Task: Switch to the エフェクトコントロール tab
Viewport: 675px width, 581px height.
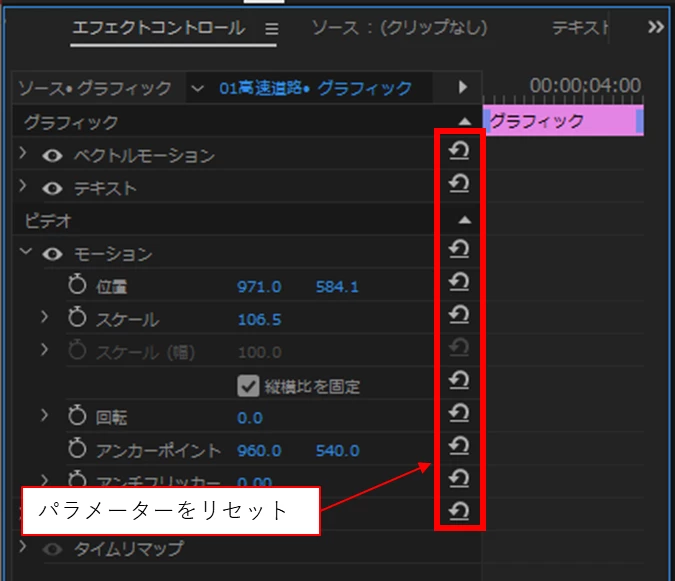Action: click(x=159, y=28)
